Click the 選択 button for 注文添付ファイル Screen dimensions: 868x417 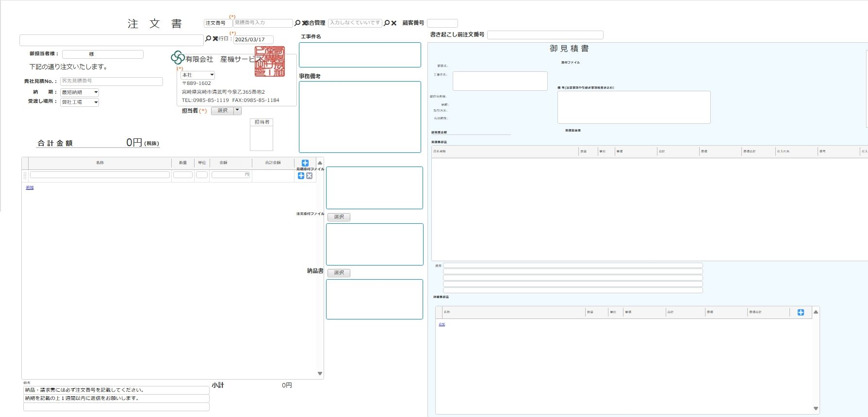[339, 217]
